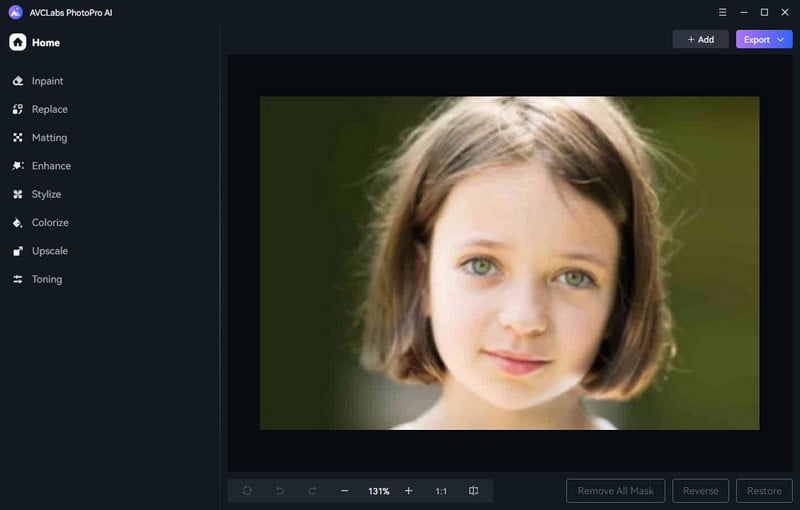Click the Restore button
The image size is (800, 510).
pos(764,491)
